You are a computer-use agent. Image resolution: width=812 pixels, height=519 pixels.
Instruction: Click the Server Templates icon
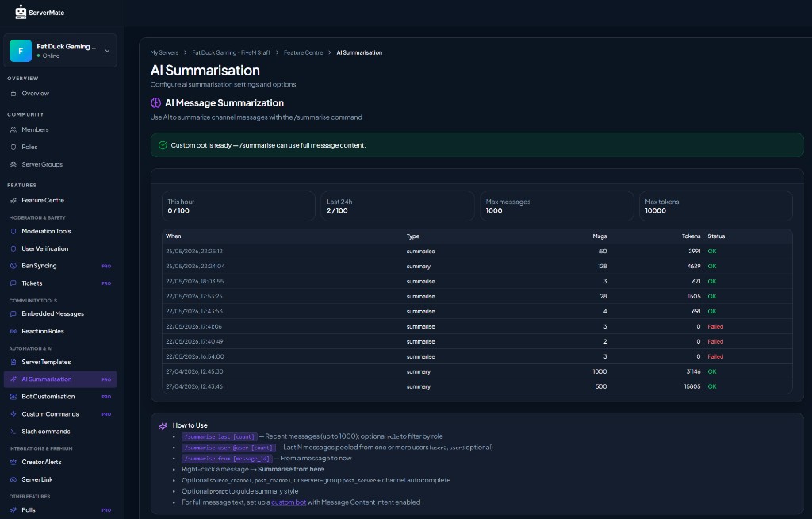13,362
